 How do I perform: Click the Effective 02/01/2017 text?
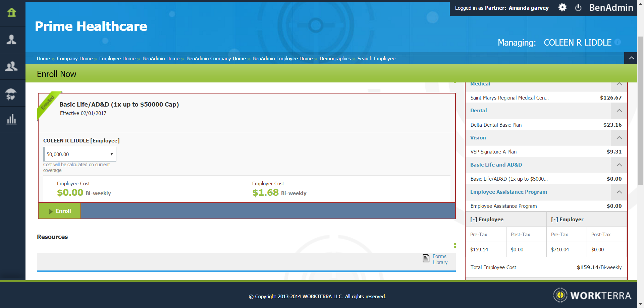83,113
